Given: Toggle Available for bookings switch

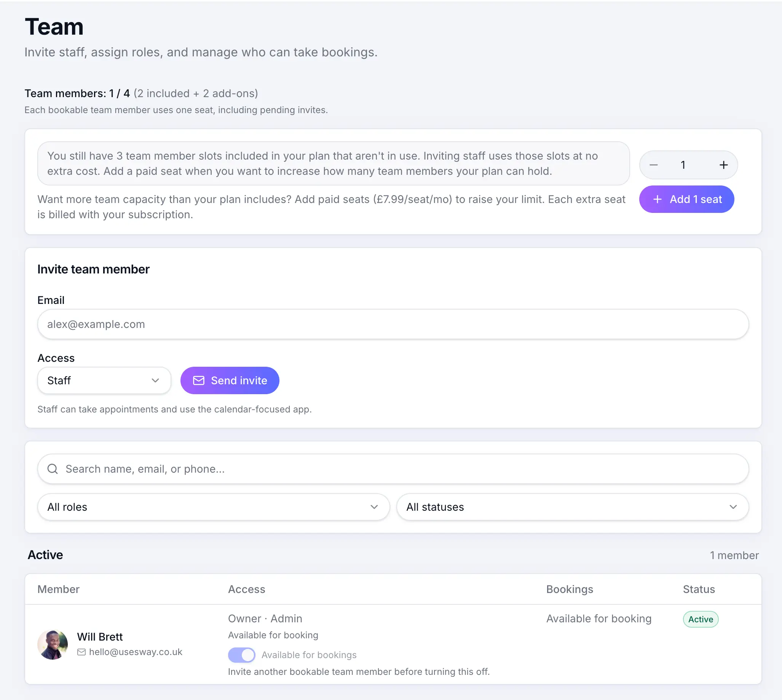Looking at the screenshot, I should tap(241, 655).
